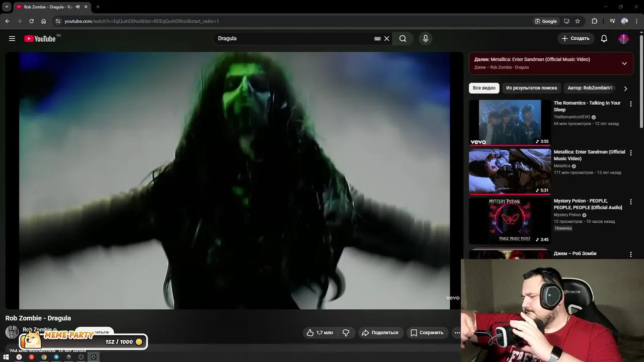Expand the Далее playlist panel chevron

[624, 63]
